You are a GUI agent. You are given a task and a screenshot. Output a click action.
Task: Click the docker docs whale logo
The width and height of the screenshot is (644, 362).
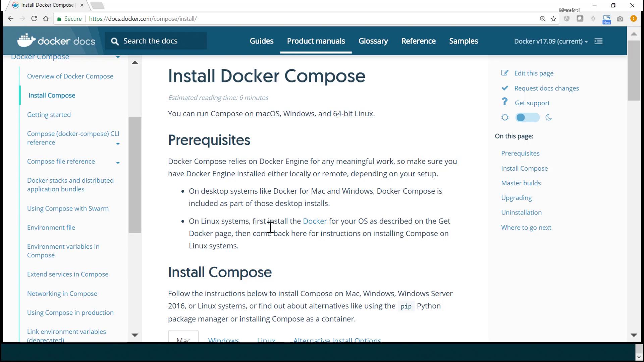click(26, 41)
